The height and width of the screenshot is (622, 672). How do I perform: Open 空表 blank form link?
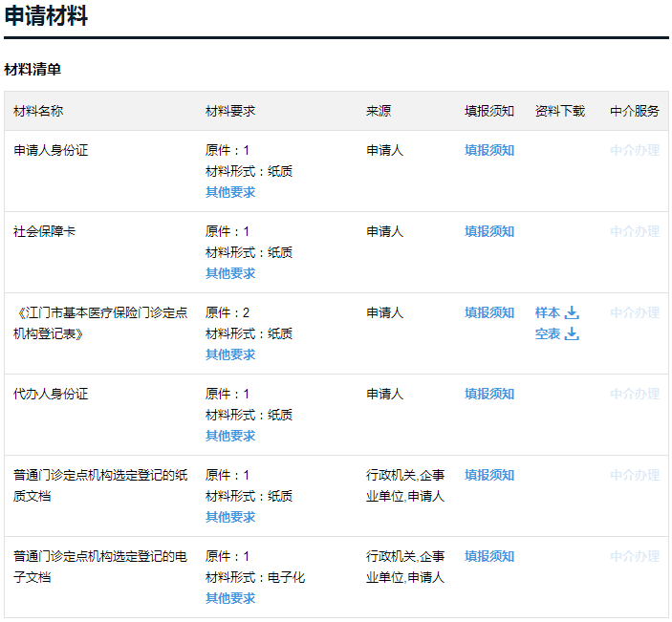[548, 333]
